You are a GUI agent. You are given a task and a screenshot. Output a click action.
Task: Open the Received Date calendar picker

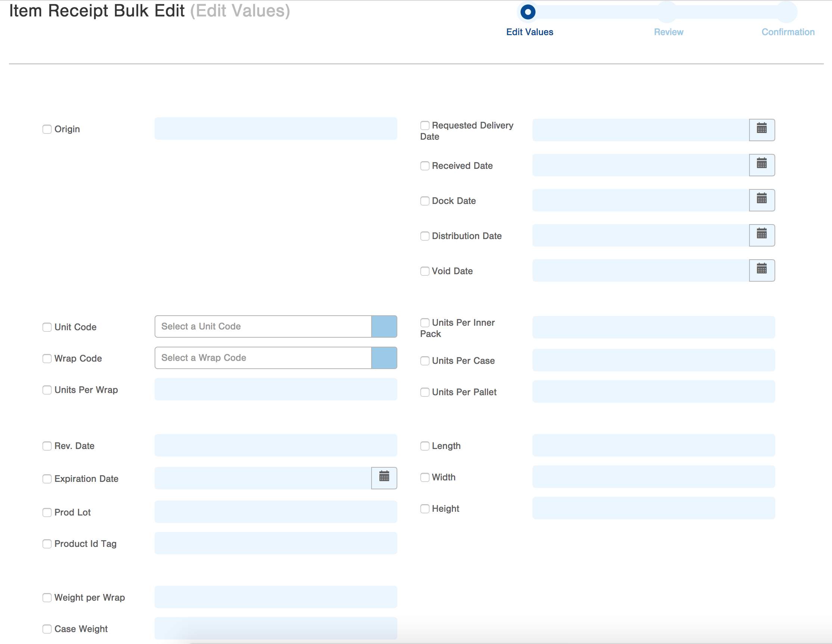tap(761, 165)
